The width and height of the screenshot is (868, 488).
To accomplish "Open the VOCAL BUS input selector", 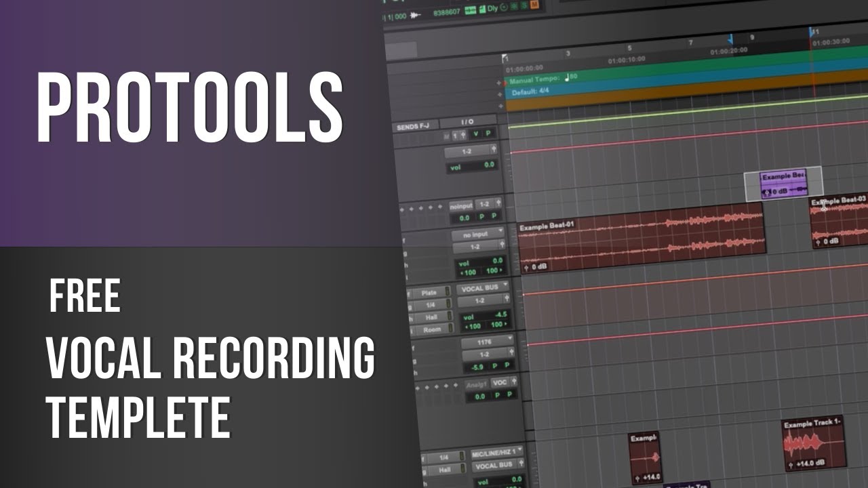I will [483, 288].
